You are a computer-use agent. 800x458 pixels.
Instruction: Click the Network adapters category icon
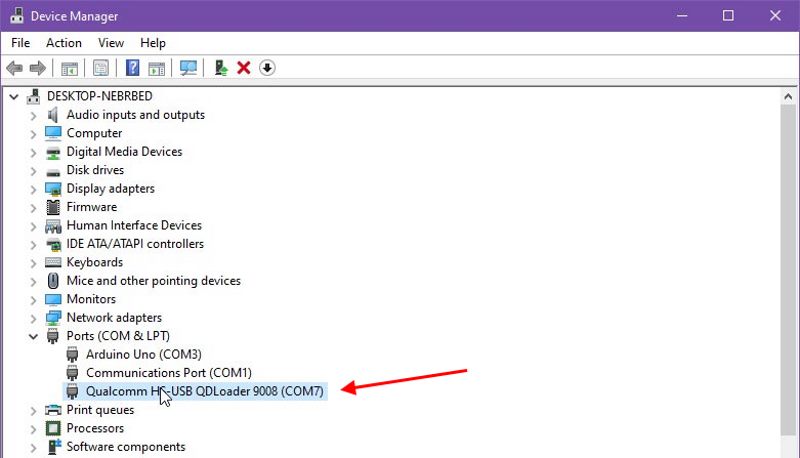pos(53,318)
